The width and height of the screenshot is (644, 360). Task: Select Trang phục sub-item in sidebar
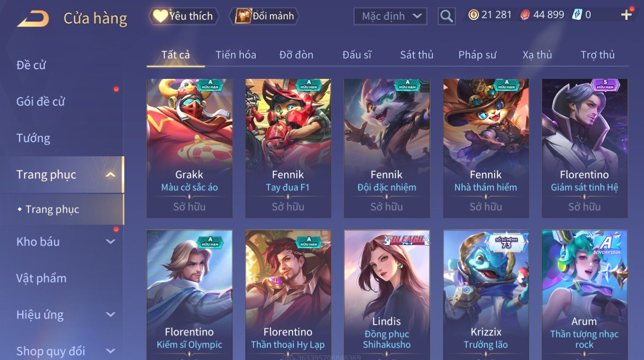click(52, 209)
